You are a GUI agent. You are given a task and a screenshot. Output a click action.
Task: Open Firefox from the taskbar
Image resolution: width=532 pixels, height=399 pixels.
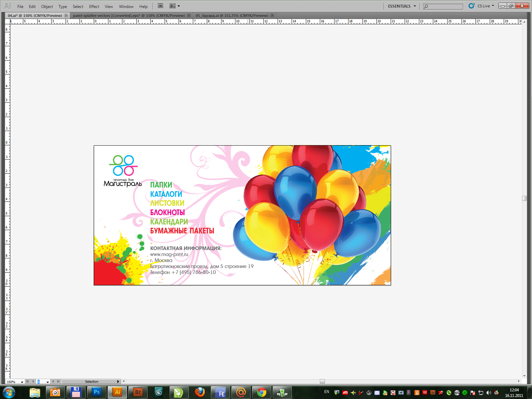pos(200,393)
